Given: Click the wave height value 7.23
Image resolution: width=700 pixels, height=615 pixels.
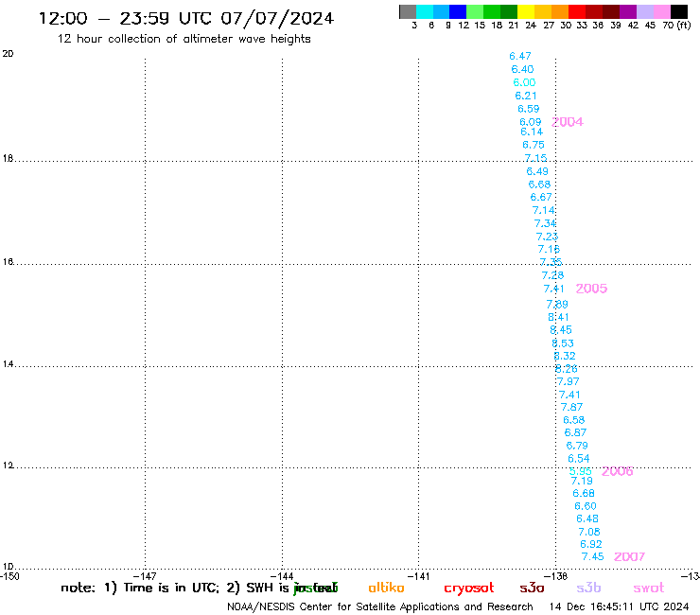Looking at the screenshot, I should coord(547,237).
